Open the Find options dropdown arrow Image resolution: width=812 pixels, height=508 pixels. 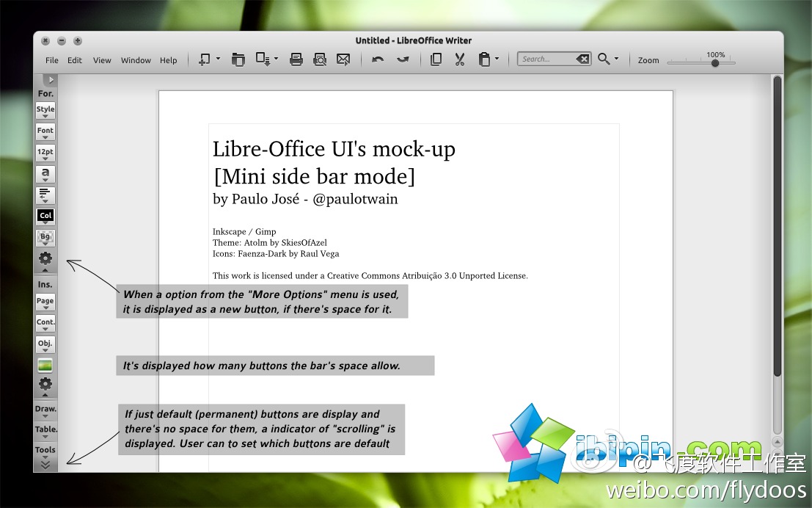616,59
